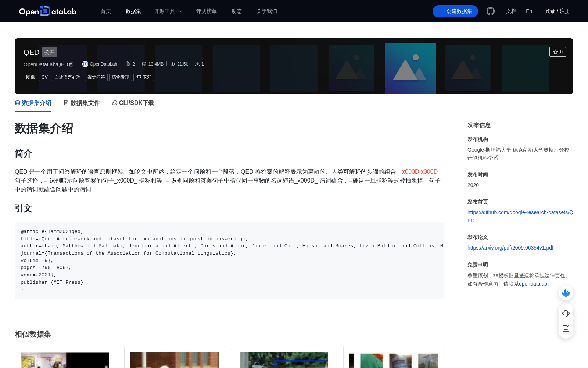Open customer support headset icon
This screenshot has height=368, width=588.
566,314
